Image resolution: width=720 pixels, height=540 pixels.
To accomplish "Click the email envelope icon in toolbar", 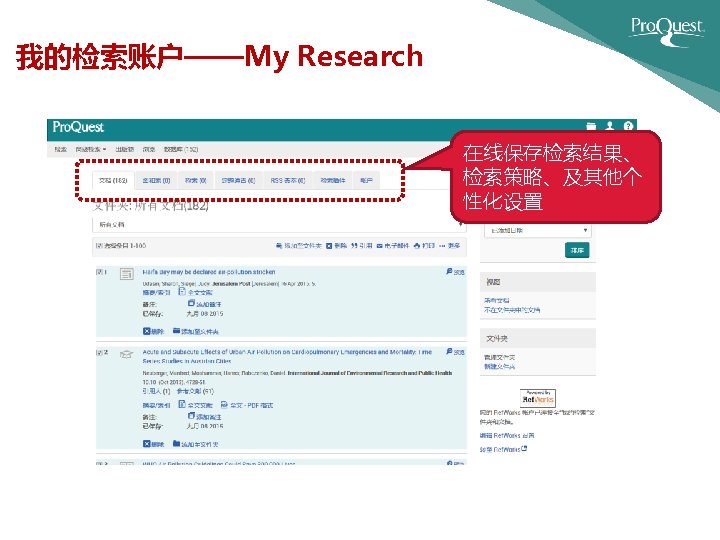I will click(x=380, y=246).
